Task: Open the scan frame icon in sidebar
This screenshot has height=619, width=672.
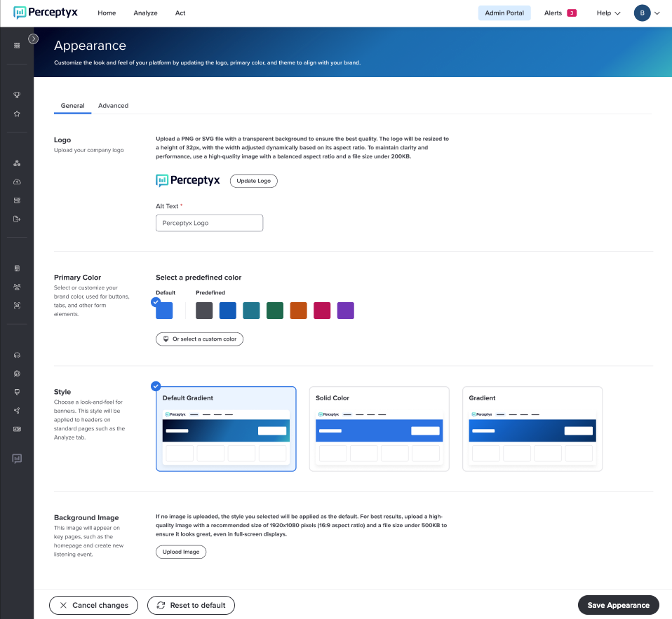Action: (x=17, y=306)
